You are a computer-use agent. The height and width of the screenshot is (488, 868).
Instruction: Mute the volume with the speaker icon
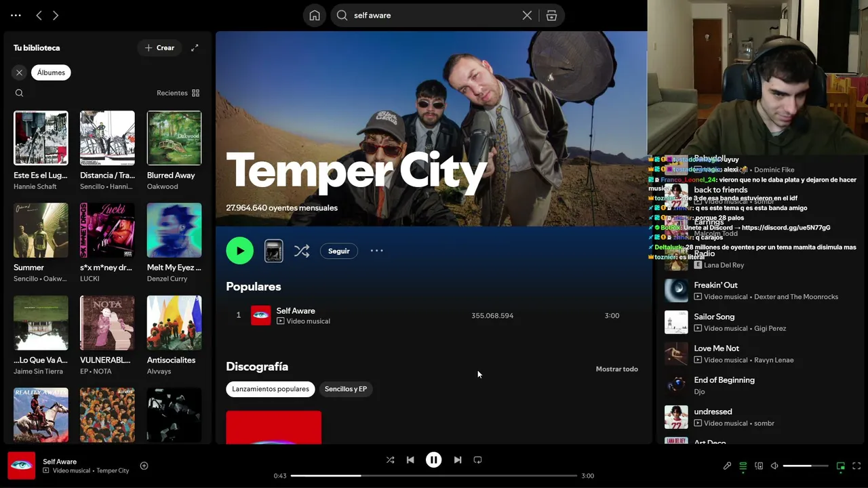[x=774, y=466]
